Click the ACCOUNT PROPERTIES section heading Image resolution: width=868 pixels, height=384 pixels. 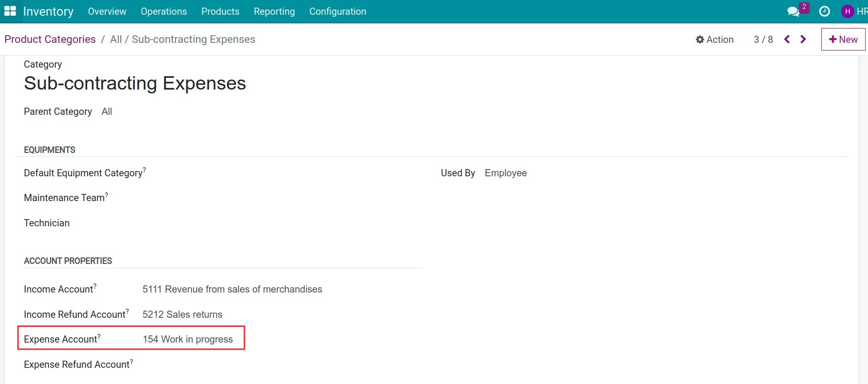click(68, 261)
